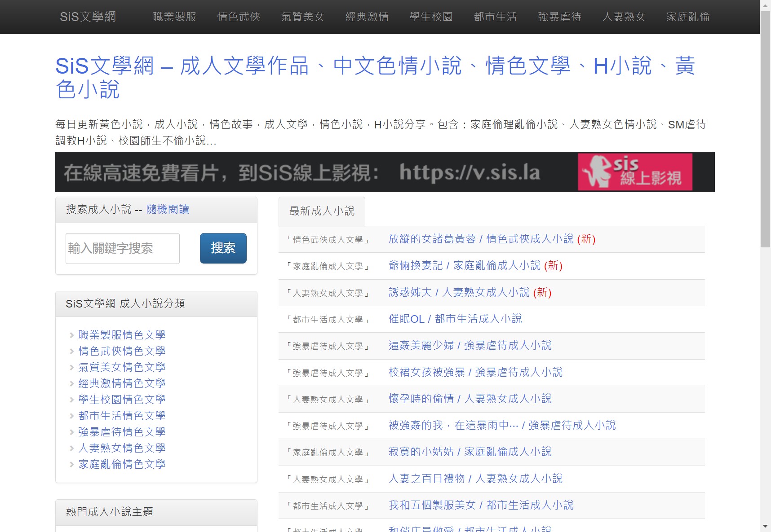
Task: Click the SiS線上影視 banner image
Action: point(315,172)
